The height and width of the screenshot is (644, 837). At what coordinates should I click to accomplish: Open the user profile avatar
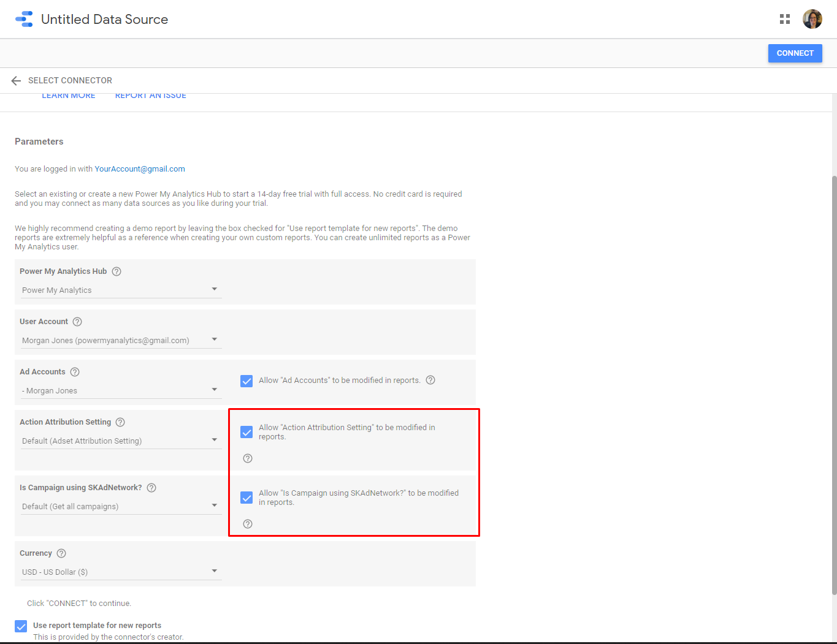click(x=812, y=19)
